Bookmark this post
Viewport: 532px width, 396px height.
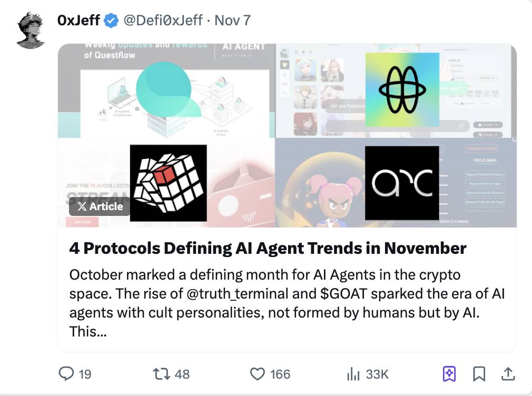click(479, 374)
